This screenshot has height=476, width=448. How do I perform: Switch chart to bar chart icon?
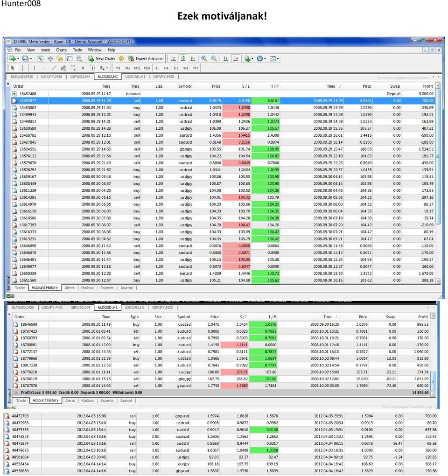tap(173, 59)
